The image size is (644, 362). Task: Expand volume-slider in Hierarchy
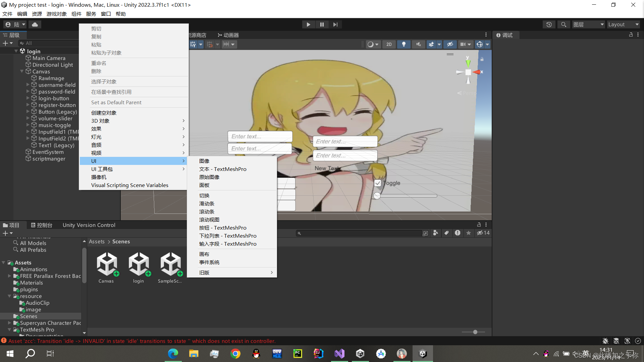[28, 118]
